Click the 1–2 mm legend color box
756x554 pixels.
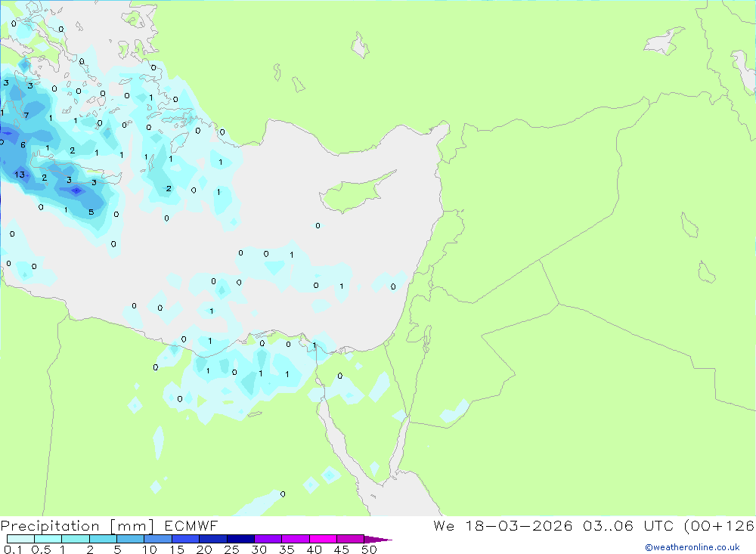point(76,539)
